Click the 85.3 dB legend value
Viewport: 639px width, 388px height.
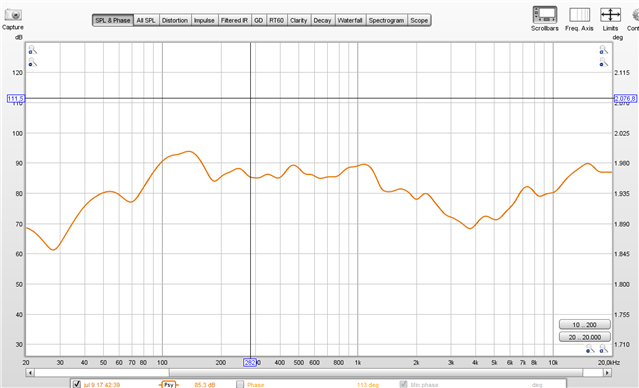pyautogui.click(x=205, y=385)
